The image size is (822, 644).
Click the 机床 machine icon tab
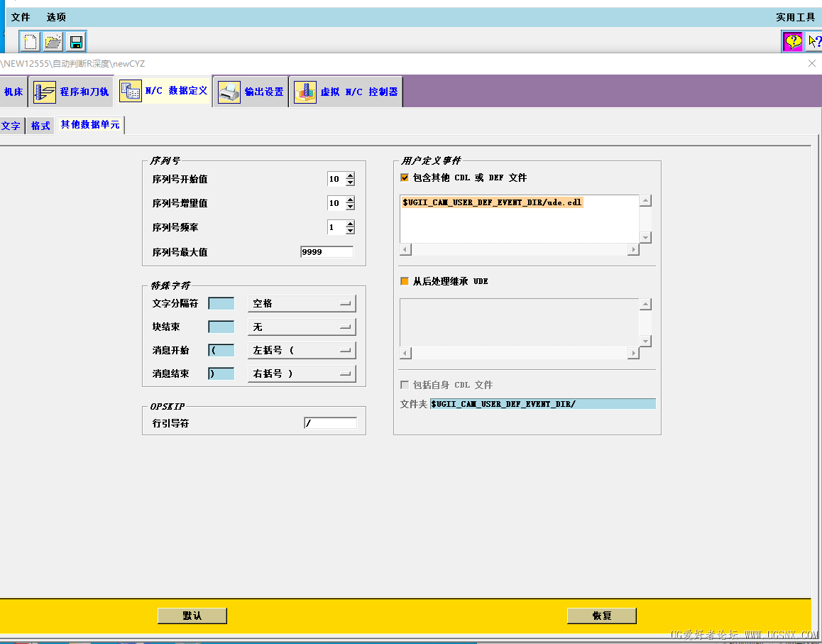pyautogui.click(x=12, y=91)
